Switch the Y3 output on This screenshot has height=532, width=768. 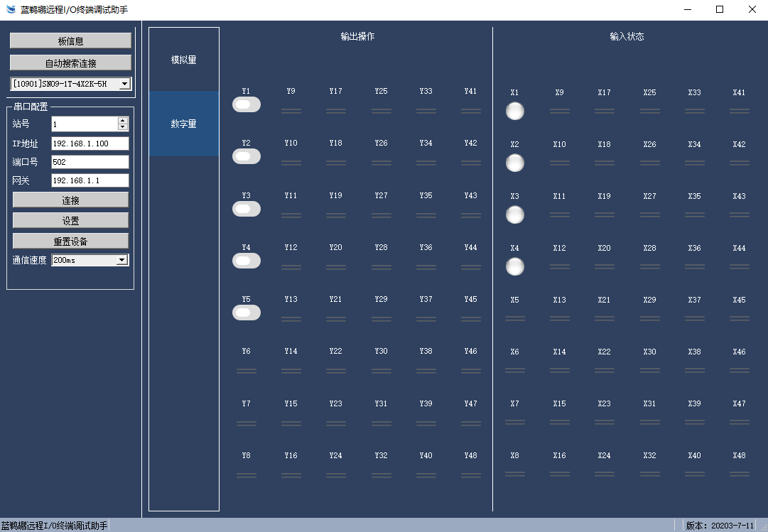pos(247,209)
